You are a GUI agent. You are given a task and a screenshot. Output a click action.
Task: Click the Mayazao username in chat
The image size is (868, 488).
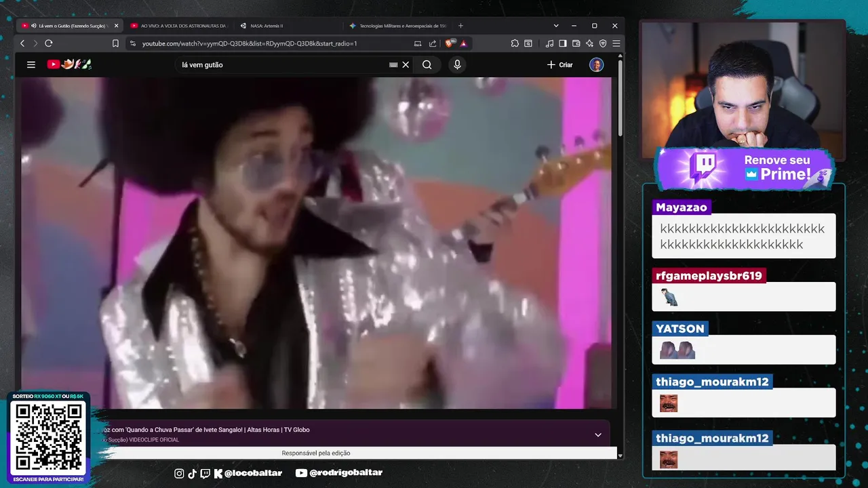coord(682,207)
